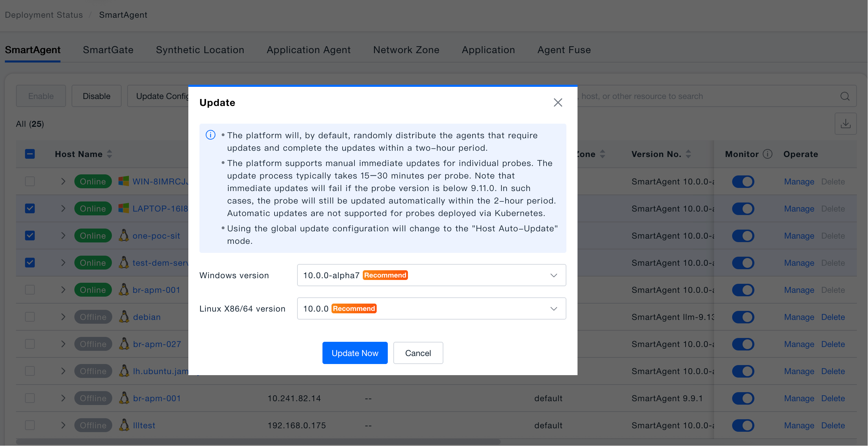The image size is (868, 446).
Task: Check the debian row checkbox
Action: [30, 316]
